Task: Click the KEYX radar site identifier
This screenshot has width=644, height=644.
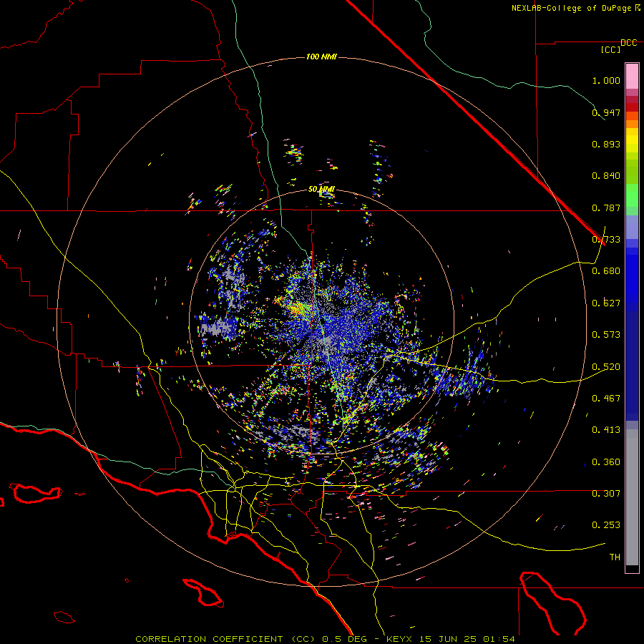Action: [400, 639]
